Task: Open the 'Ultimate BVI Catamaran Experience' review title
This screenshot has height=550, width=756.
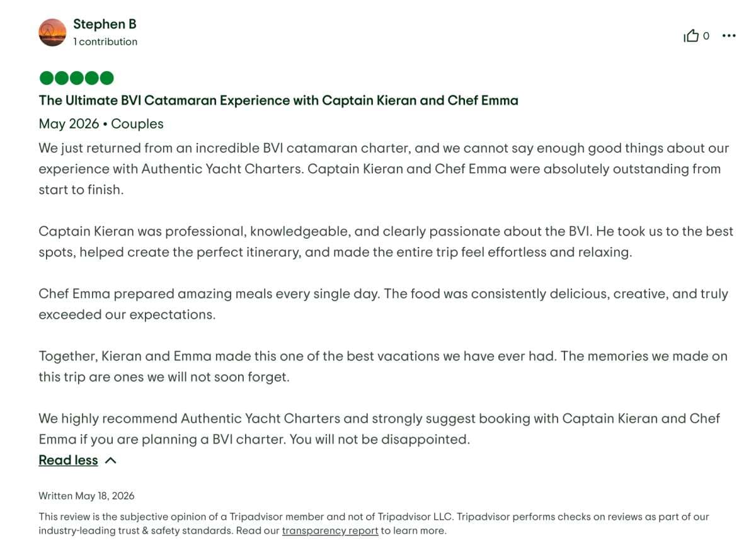Action: coord(278,100)
